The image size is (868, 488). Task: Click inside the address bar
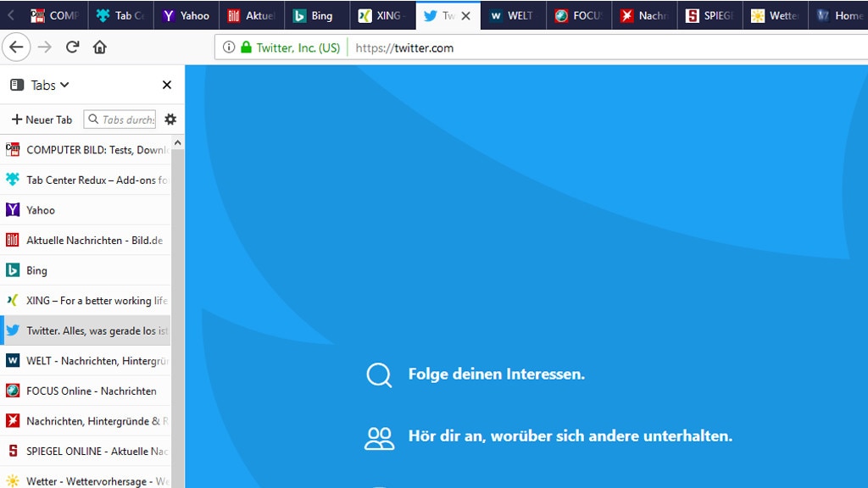(509, 47)
